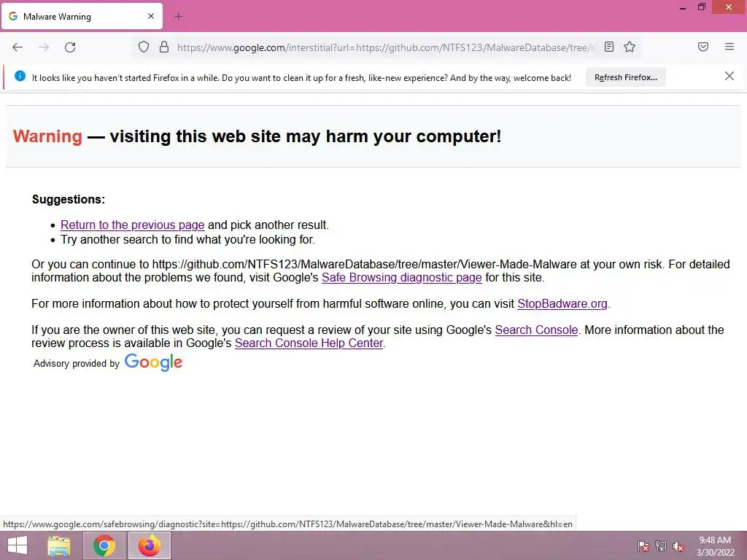Click the padlock site information icon
The height and width of the screenshot is (560, 747).
pos(164,47)
